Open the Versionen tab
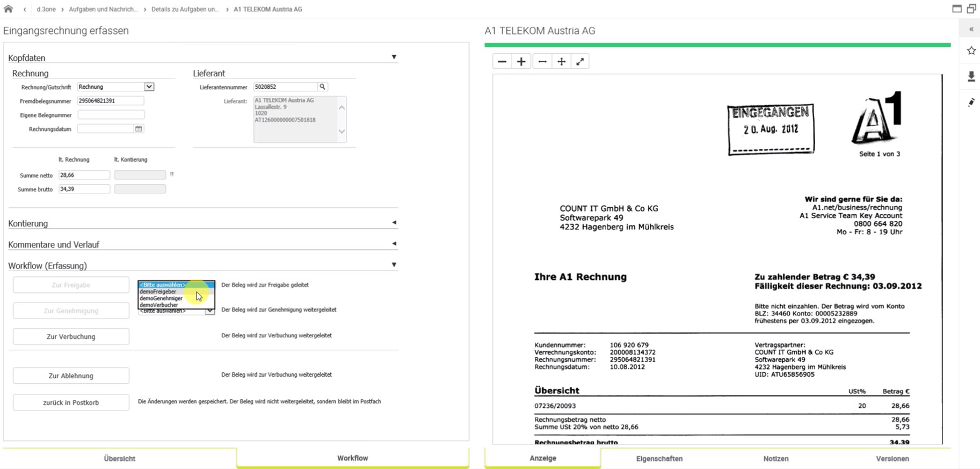This screenshot has width=980, height=469. 892,458
